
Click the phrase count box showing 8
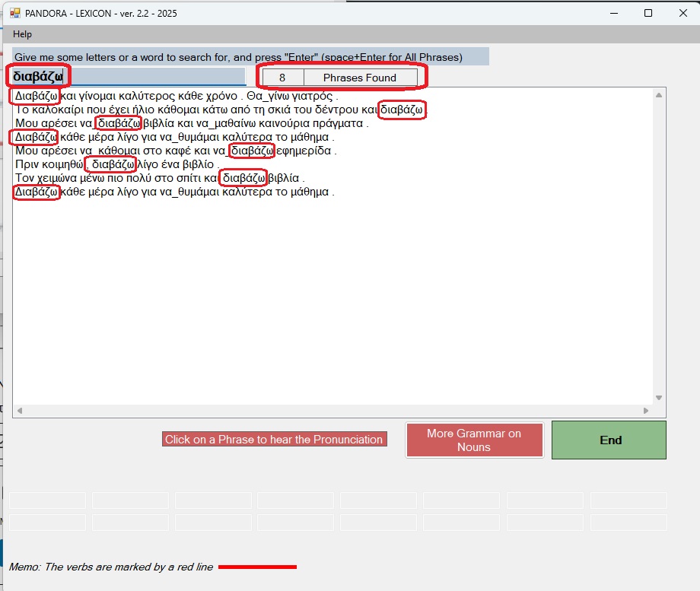pyautogui.click(x=282, y=78)
